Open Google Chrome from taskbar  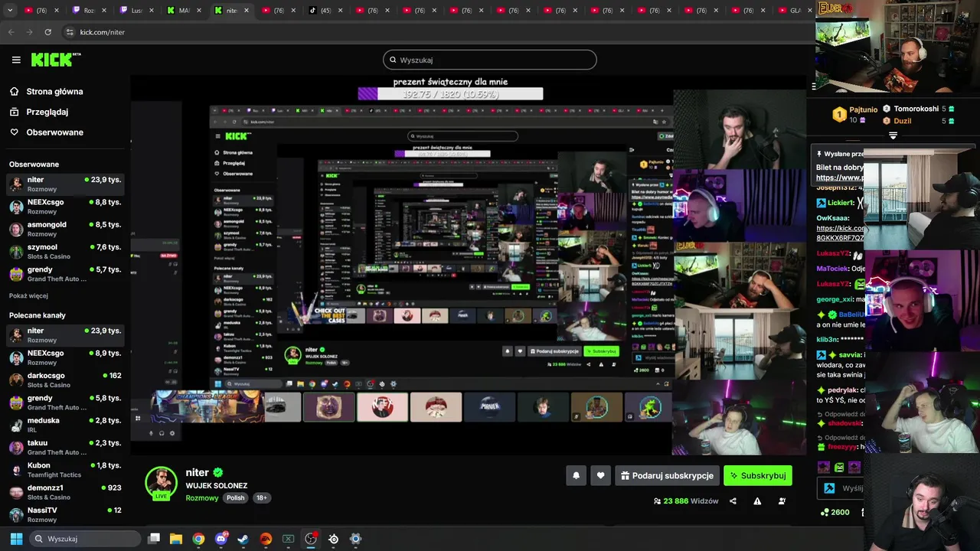click(198, 539)
